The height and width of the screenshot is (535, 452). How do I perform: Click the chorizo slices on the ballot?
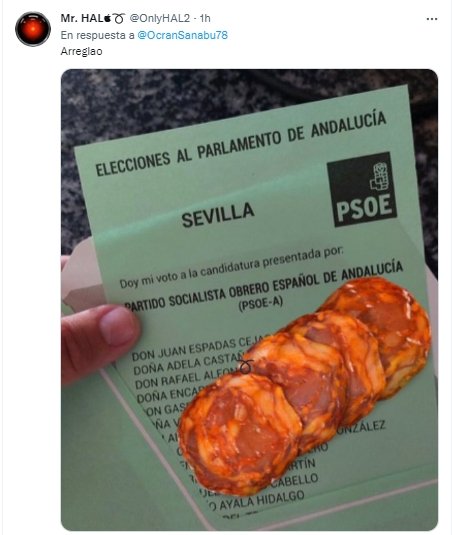305,384
